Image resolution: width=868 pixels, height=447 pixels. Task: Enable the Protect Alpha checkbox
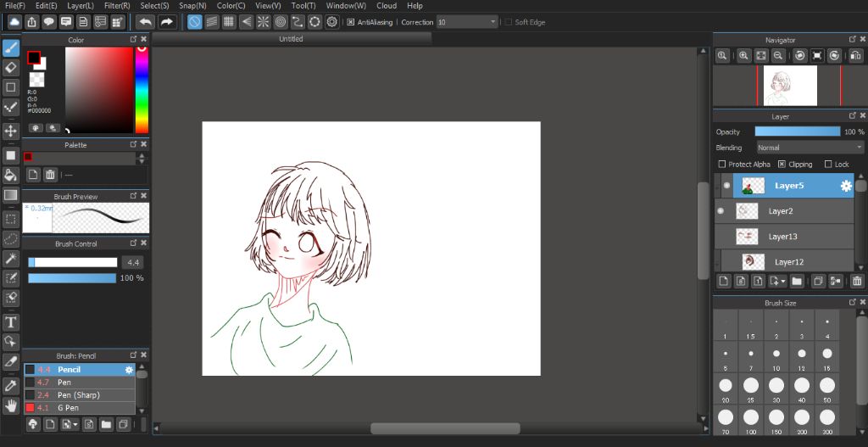pyautogui.click(x=722, y=164)
